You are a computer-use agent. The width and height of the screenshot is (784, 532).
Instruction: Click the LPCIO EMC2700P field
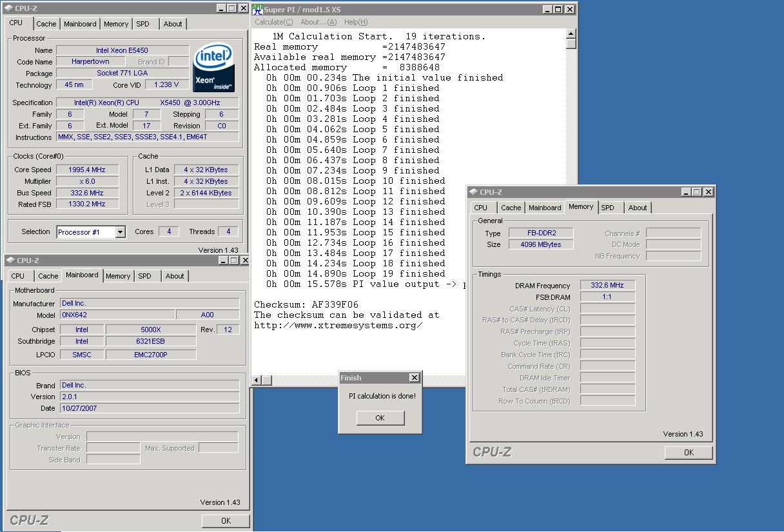pyautogui.click(x=151, y=355)
